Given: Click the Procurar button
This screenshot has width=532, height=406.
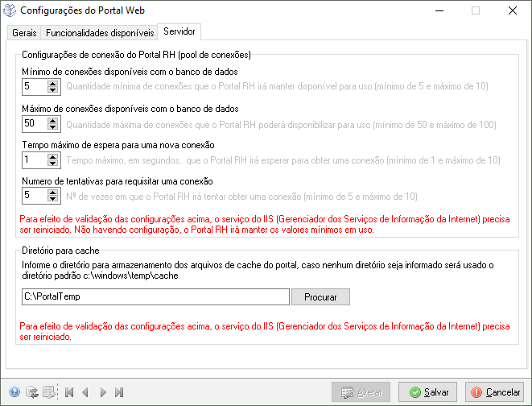Looking at the screenshot, I should [320, 297].
